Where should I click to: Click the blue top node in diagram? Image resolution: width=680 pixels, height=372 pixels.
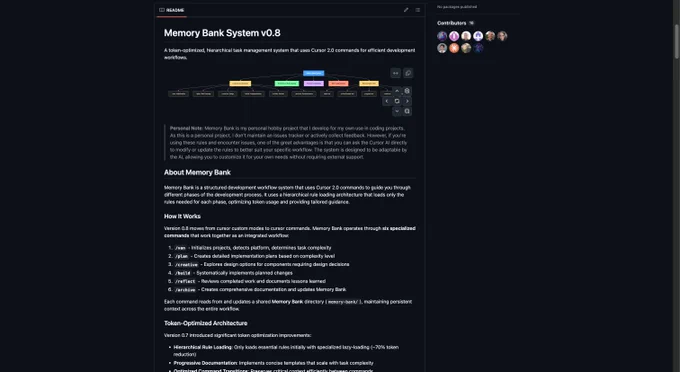(314, 73)
